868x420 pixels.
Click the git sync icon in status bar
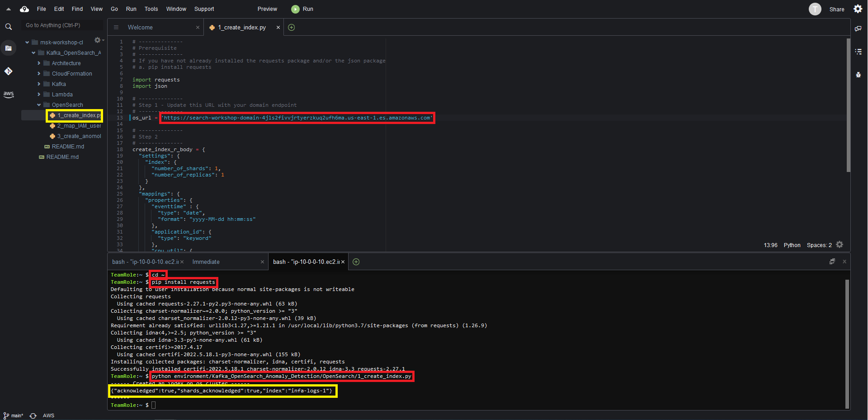click(x=33, y=415)
